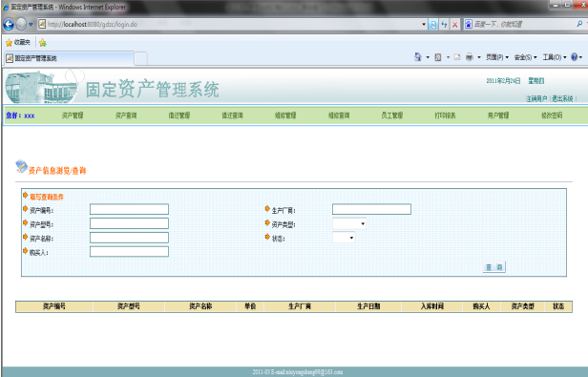Click the printer toolbar icon
Image resolution: width=588 pixels, height=377 pixels.
point(469,57)
